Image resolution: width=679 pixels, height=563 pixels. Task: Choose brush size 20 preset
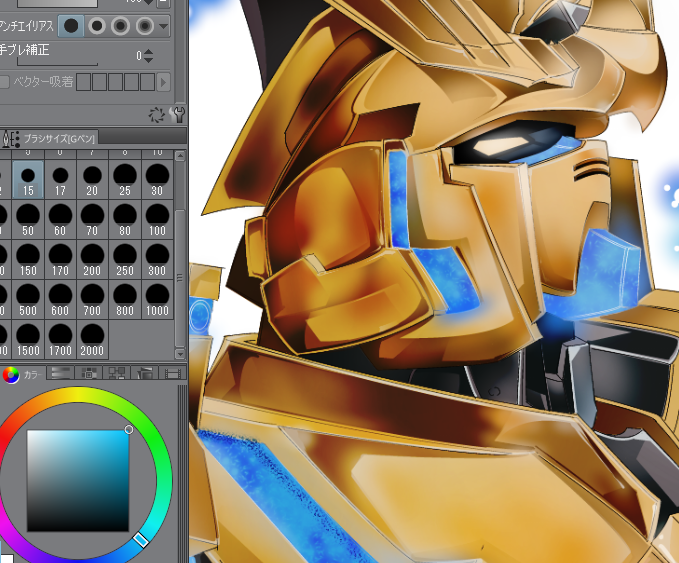point(92,180)
